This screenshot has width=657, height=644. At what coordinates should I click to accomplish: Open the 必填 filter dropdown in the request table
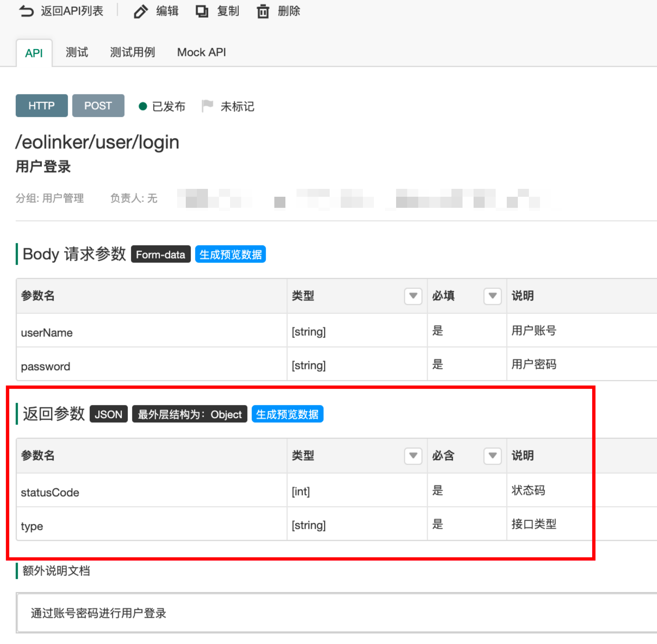pos(493,296)
